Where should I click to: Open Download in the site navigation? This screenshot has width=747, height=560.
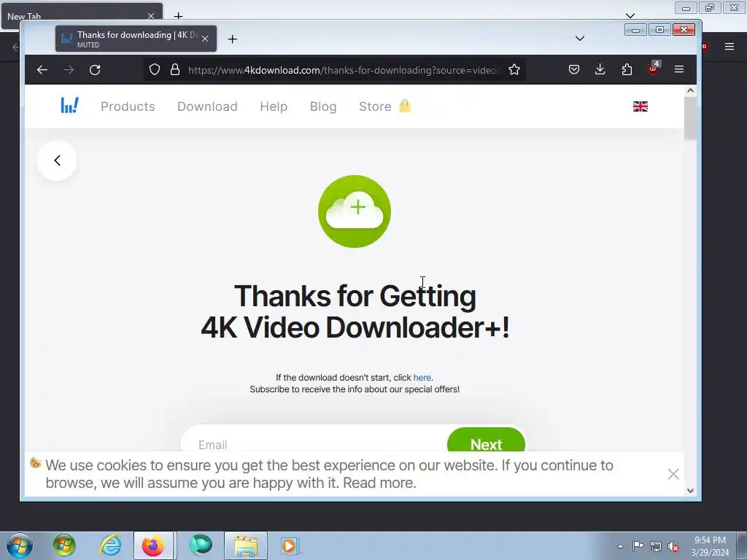click(207, 106)
